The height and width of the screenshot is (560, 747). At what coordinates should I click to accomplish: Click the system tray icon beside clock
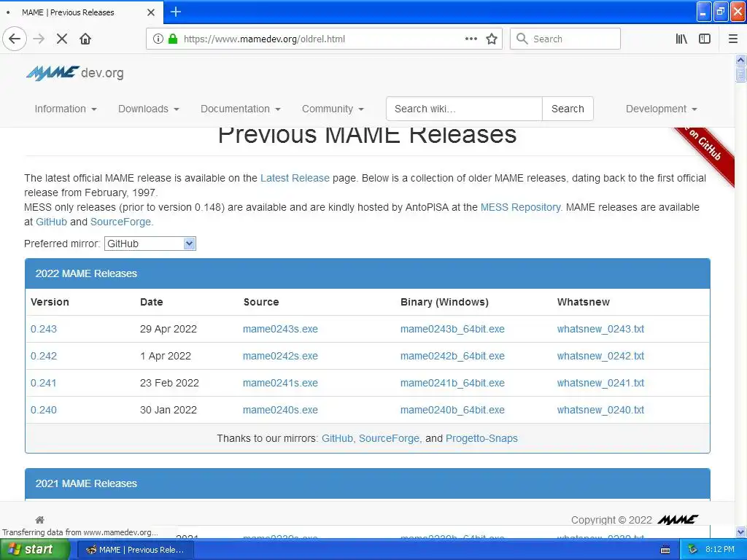[x=692, y=550]
